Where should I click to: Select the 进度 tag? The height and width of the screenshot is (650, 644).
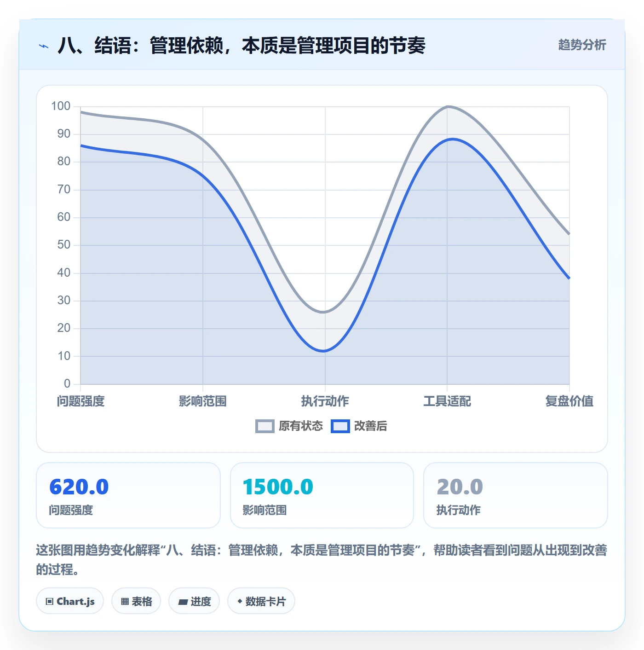(x=194, y=601)
